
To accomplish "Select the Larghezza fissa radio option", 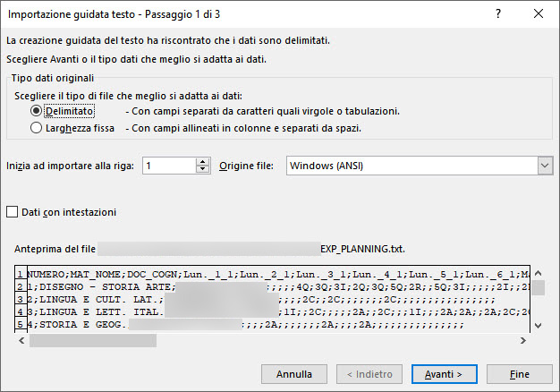I will [36, 128].
